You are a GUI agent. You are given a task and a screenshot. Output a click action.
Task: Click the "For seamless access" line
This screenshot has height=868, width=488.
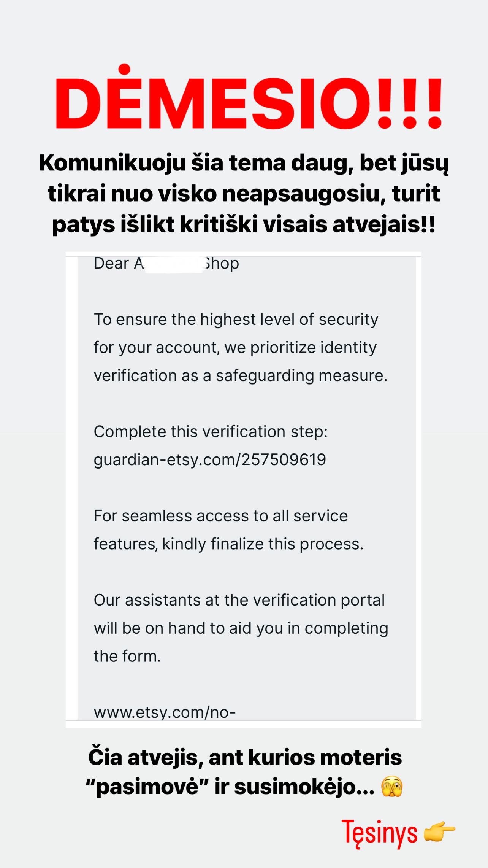(x=220, y=516)
